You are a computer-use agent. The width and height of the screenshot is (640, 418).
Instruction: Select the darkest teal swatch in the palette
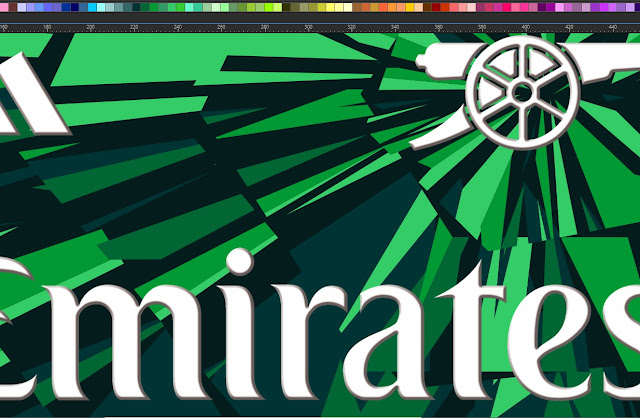click(136, 7)
